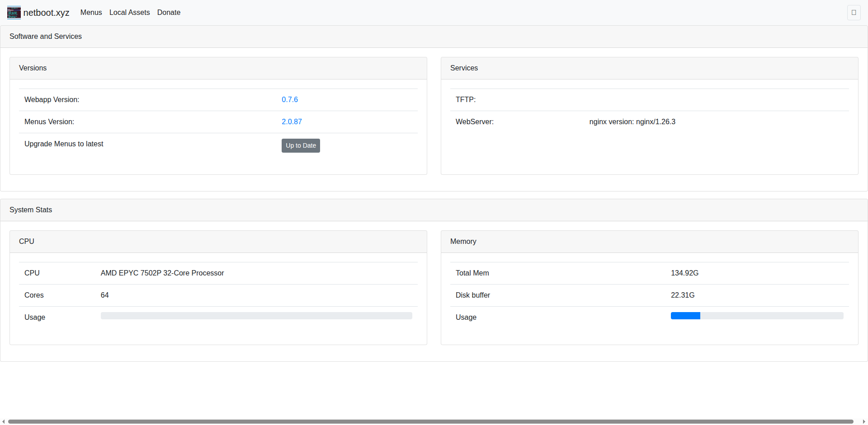Open the Webapp Version 0.7.6 link
Image resolution: width=868 pixels, height=425 pixels.
point(290,99)
